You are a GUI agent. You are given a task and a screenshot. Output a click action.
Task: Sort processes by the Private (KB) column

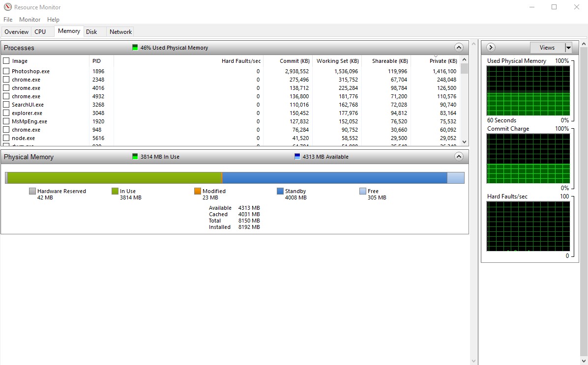pos(444,60)
